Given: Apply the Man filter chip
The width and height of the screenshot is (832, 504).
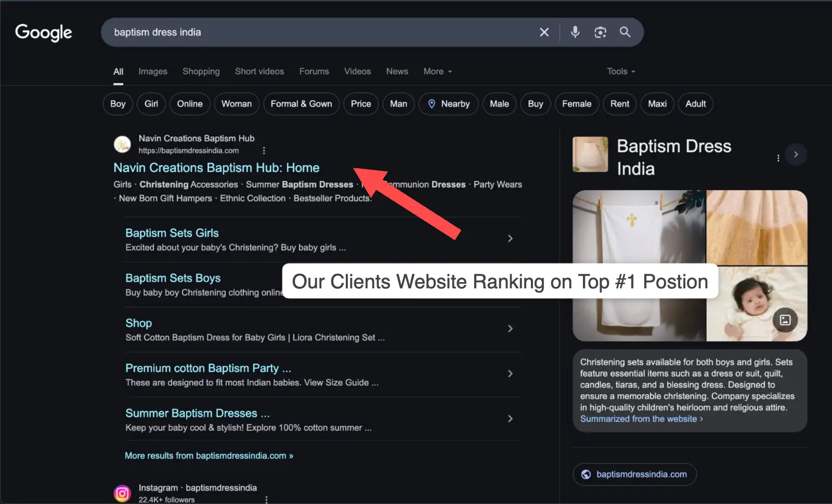Looking at the screenshot, I should pyautogui.click(x=398, y=104).
